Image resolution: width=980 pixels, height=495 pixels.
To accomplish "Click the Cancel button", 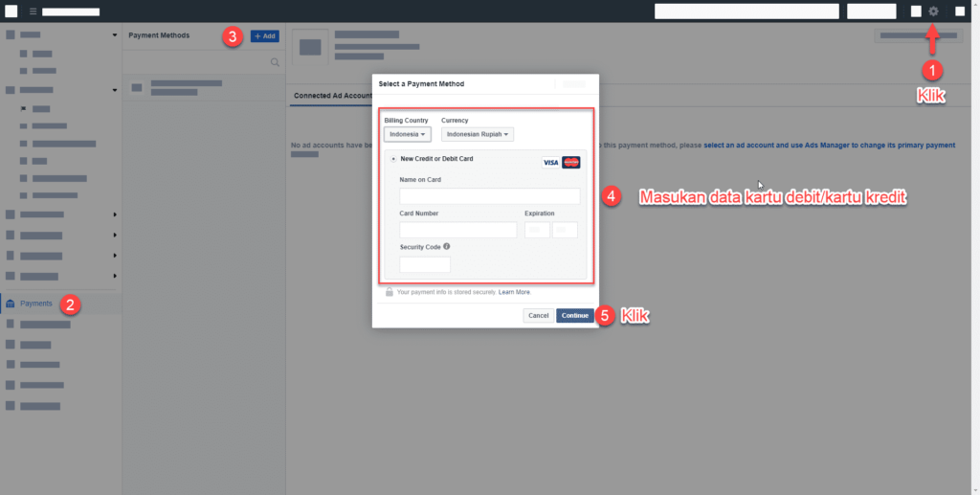I will click(538, 315).
